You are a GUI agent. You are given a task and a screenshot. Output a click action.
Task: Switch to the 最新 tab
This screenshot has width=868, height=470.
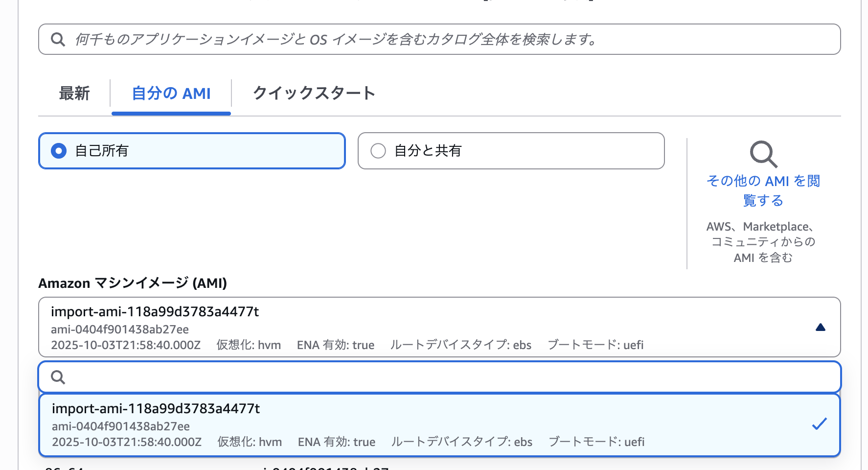[x=74, y=93]
